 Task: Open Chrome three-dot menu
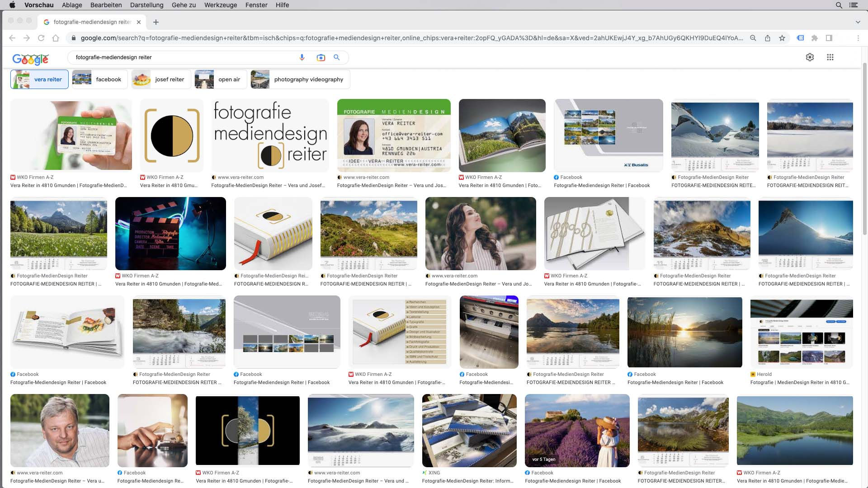point(858,38)
